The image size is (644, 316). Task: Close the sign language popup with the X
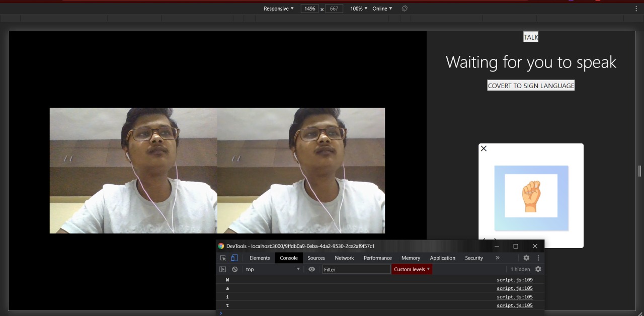(484, 148)
